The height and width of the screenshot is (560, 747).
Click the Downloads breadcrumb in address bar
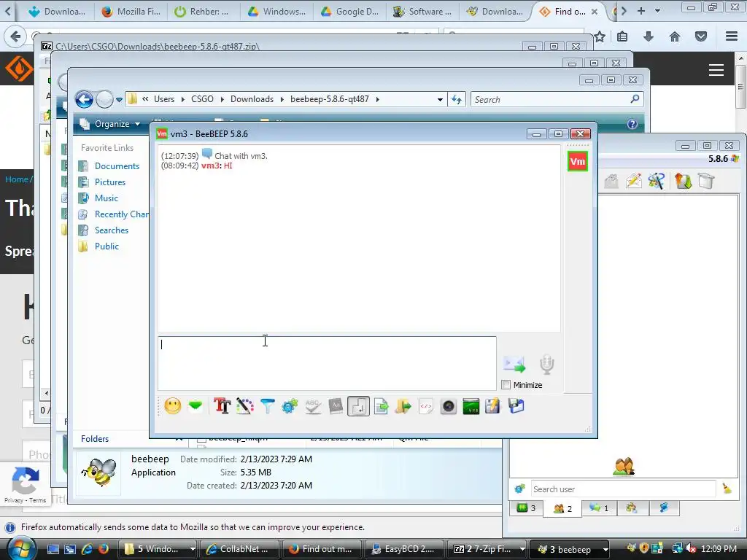[252, 99]
